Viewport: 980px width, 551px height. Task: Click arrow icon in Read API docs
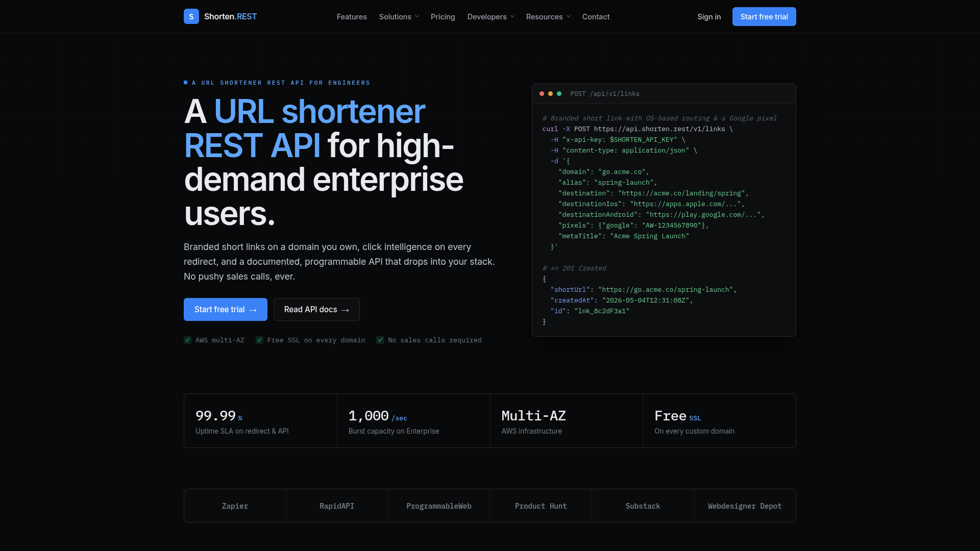346,310
